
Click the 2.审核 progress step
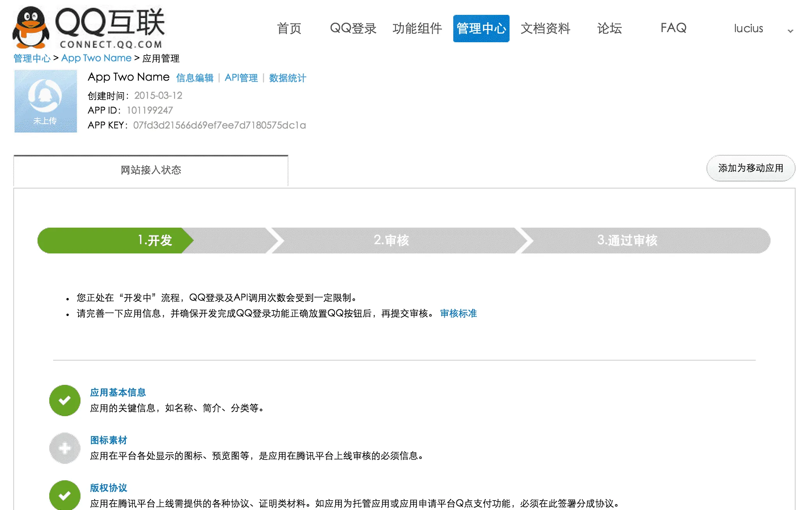click(392, 240)
